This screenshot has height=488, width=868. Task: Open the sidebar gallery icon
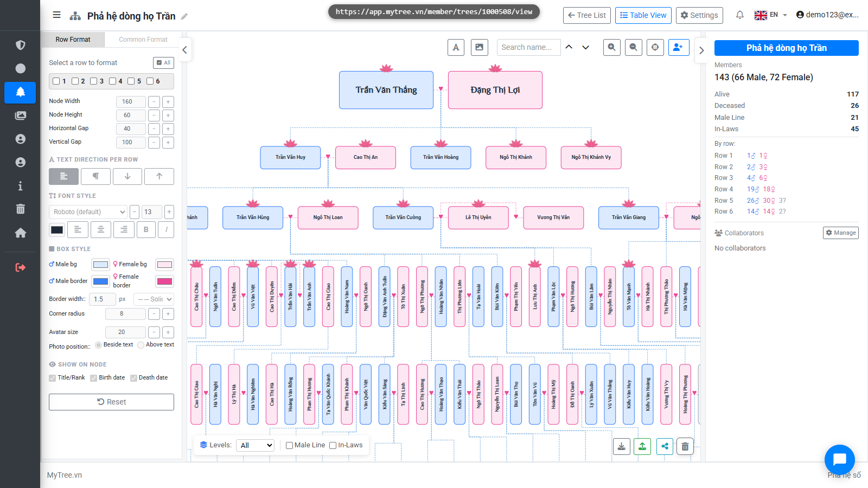tap(20, 115)
